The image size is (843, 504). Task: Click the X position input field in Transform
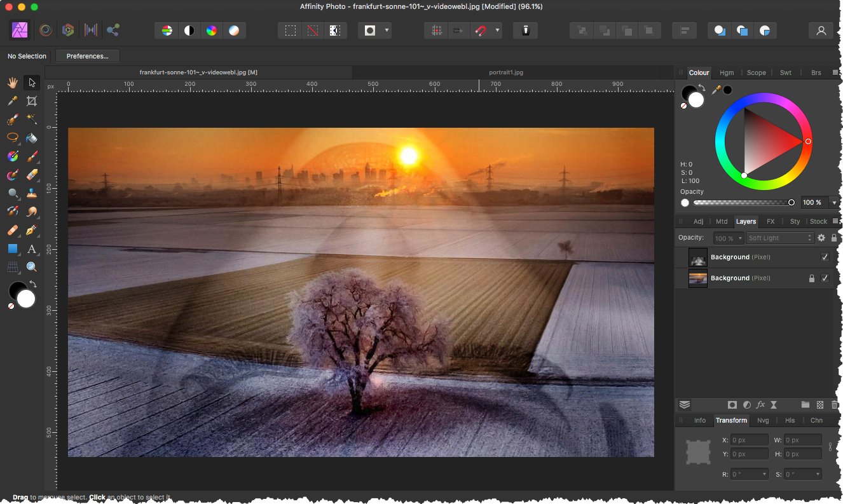coord(749,439)
